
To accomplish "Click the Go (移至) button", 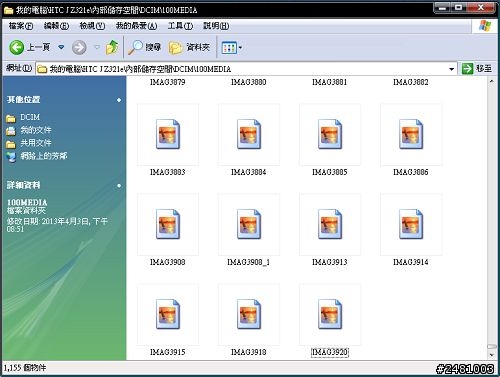I will coord(477,69).
